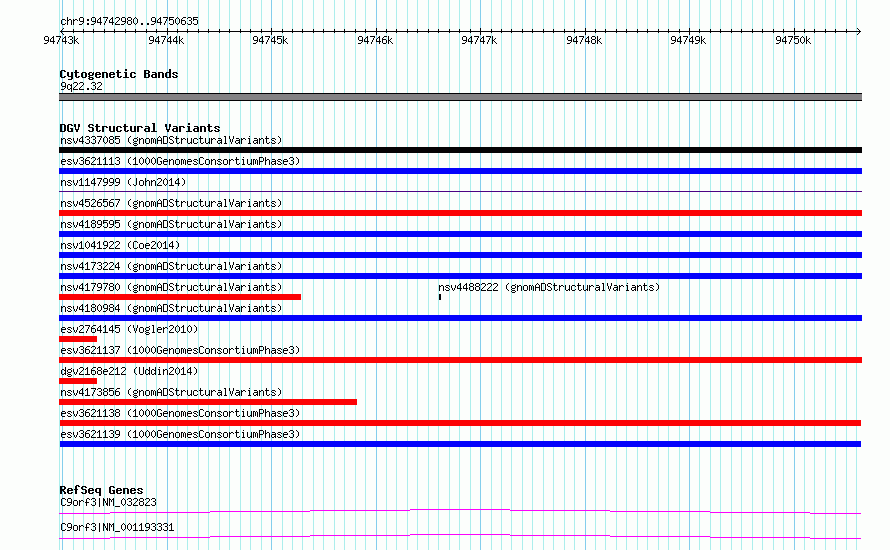Click the black bar of nsv4337085
Image resolution: width=890 pixels, height=550 pixels.
point(460,150)
